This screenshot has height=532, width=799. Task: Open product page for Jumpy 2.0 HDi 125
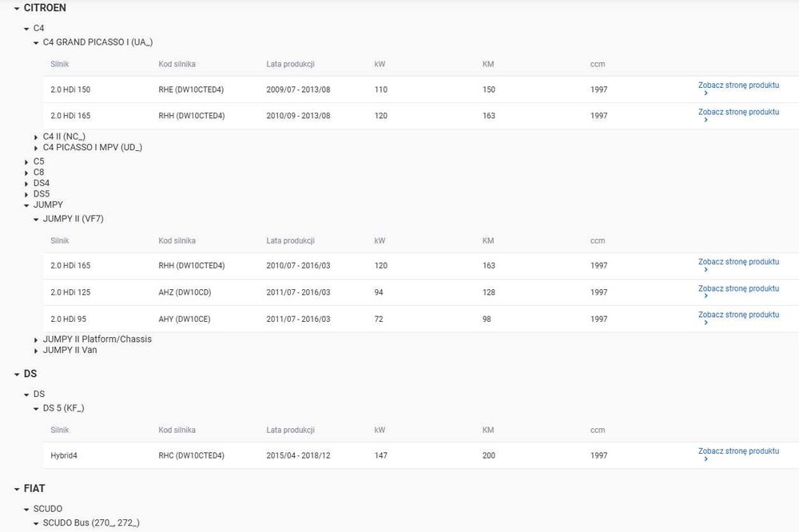point(738,292)
